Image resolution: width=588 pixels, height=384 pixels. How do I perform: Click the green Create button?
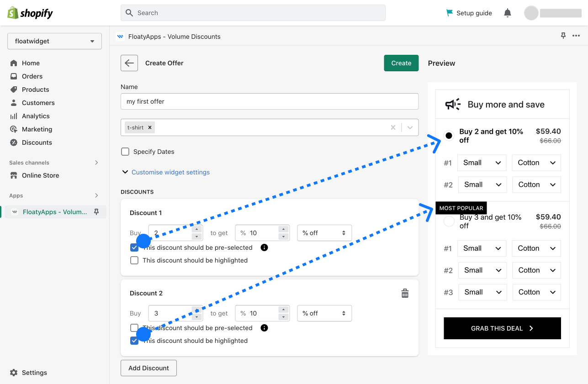(401, 63)
